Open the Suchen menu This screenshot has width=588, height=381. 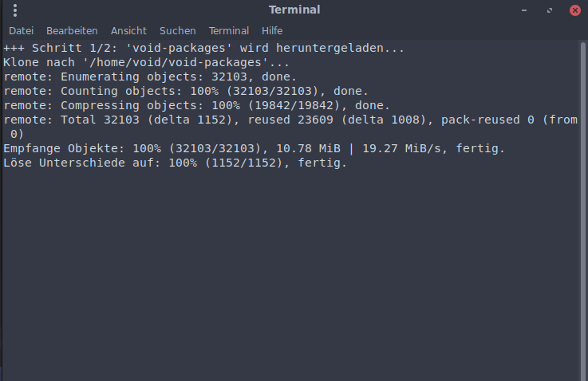177,30
